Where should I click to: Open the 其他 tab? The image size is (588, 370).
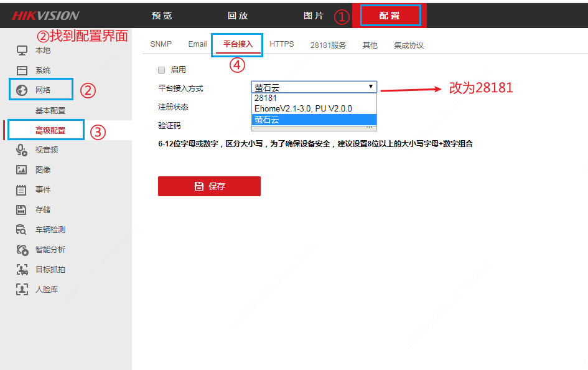[x=370, y=45]
